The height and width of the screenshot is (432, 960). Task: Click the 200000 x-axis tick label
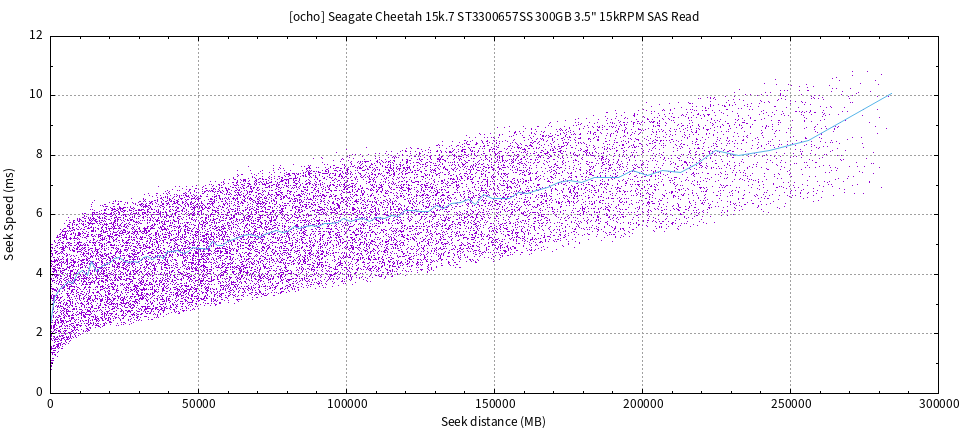(642, 406)
